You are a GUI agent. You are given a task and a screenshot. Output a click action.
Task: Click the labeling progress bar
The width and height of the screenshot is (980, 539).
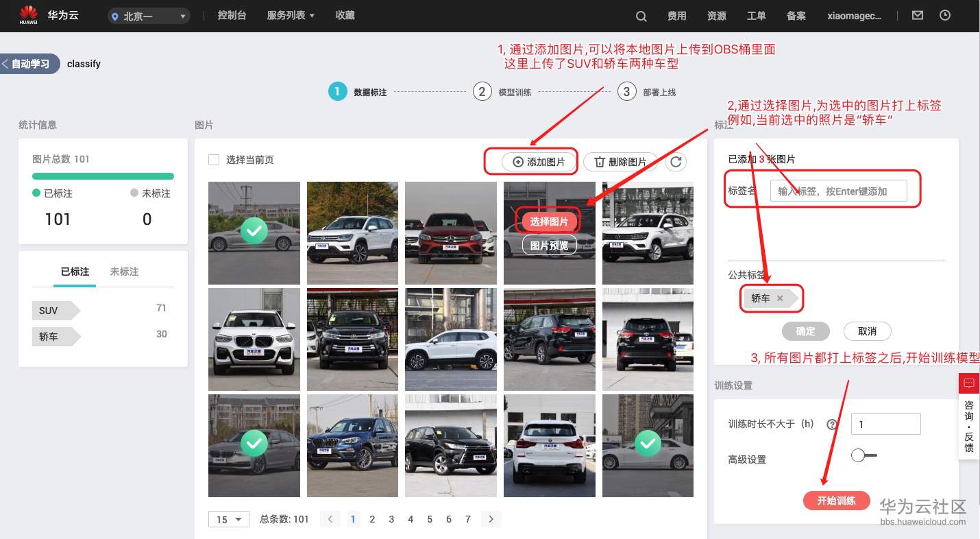click(x=103, y=176)
